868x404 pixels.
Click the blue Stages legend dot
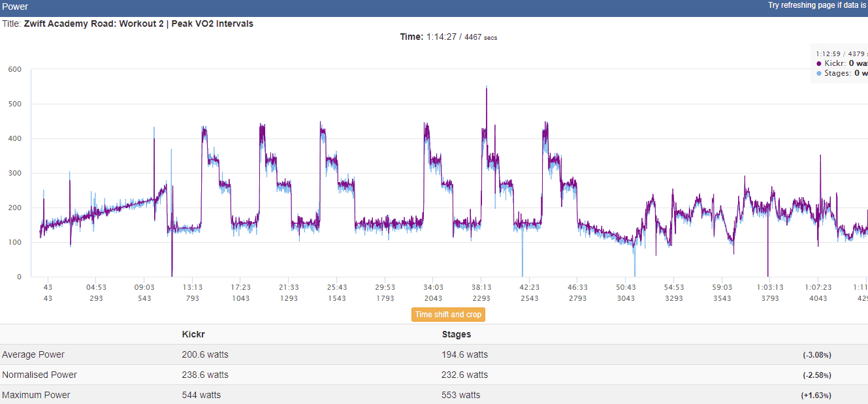819,74
